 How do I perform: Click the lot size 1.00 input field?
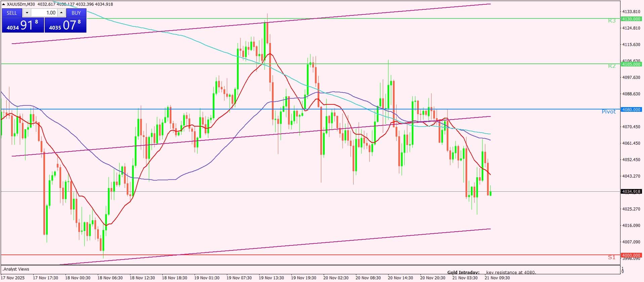point(44,13)
